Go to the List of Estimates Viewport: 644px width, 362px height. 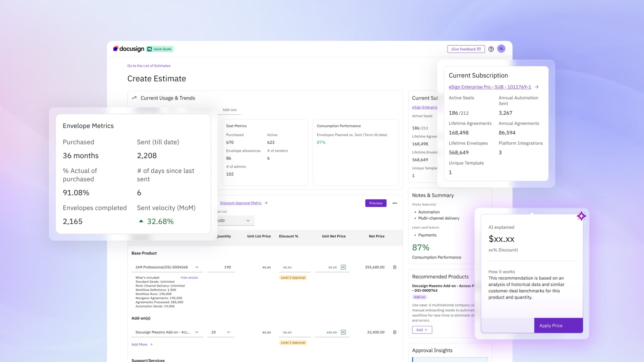[x=149, y=66]
